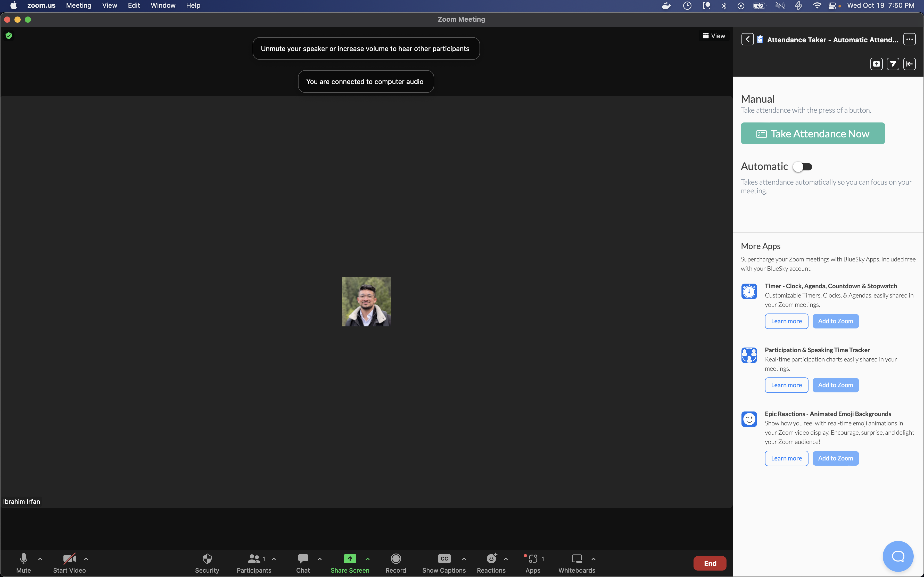
Task: Open the Meeting menu
Action: coord(79,5)
